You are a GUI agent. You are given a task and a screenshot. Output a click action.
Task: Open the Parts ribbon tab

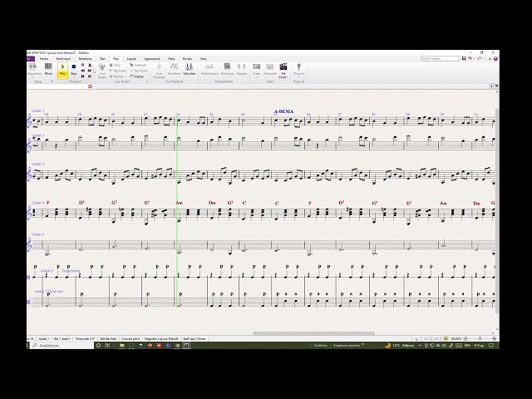(x=171, y=59)
